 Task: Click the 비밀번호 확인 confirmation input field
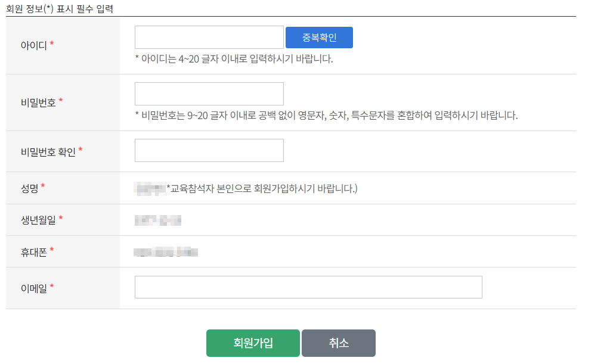[209, 150]
